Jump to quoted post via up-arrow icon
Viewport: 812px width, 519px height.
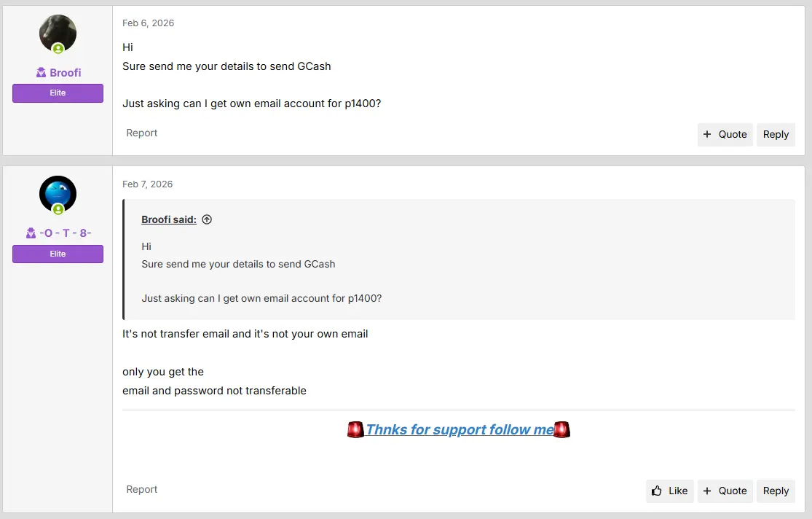(x=207, y=219)
